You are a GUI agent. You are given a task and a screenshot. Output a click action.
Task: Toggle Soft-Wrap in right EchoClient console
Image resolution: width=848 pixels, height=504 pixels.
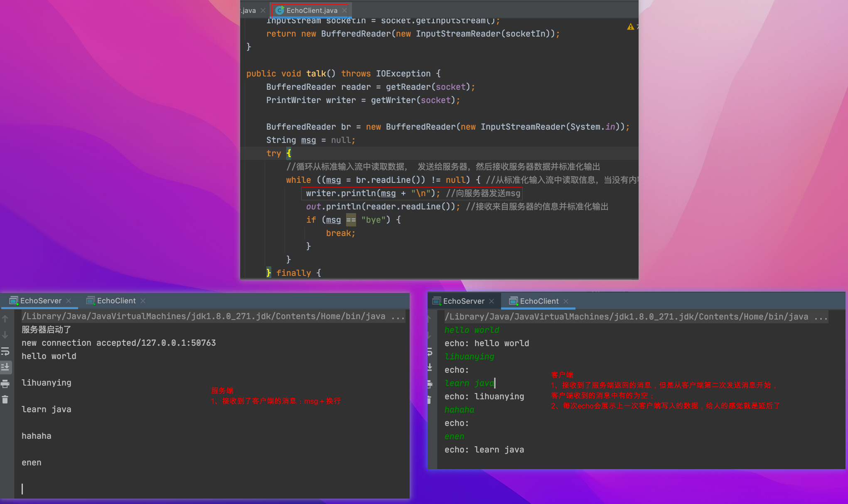click(x=430, y=352)
